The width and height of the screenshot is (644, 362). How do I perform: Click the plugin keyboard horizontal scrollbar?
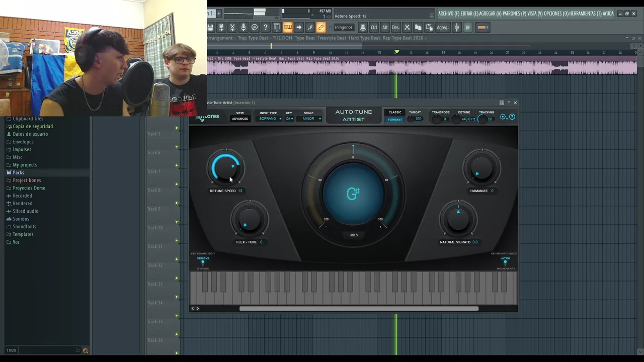pyautogui.click(x=359, y=308)
